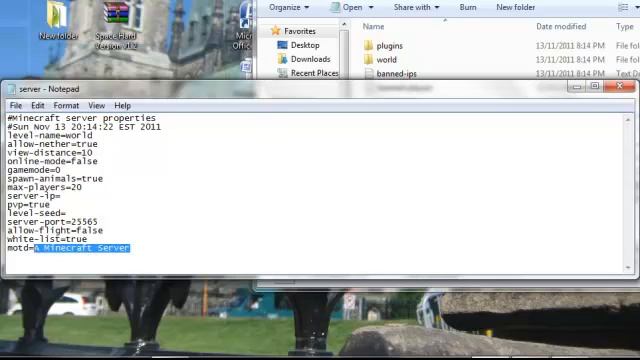Select the world folder icon in Explorer

tap(368, 60)
